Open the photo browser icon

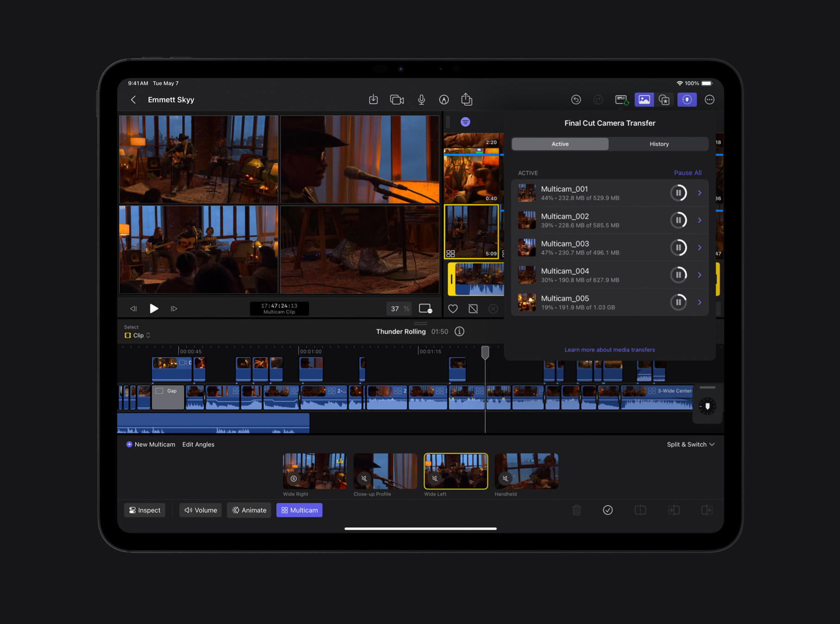pyautogui.click(x=644, y=100)
